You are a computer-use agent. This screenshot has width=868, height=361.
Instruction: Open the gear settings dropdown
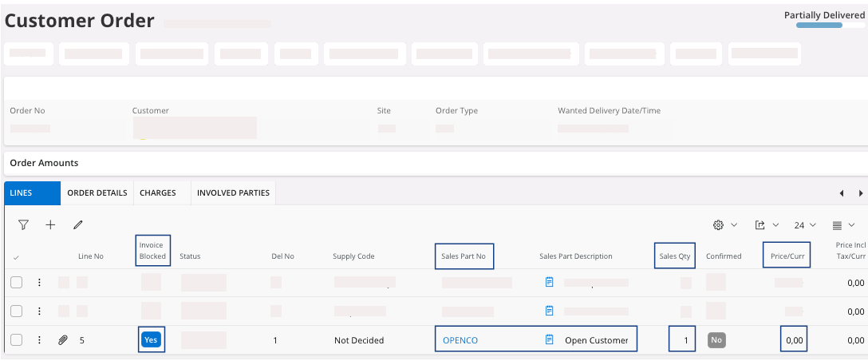click(x=724, y=225)
